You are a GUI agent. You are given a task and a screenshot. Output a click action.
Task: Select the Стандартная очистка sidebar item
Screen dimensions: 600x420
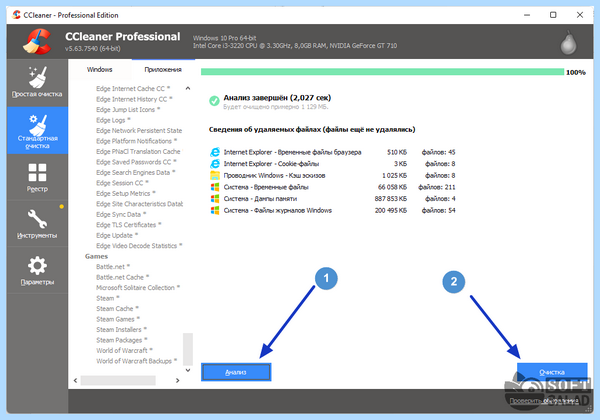tap(37, 130)
